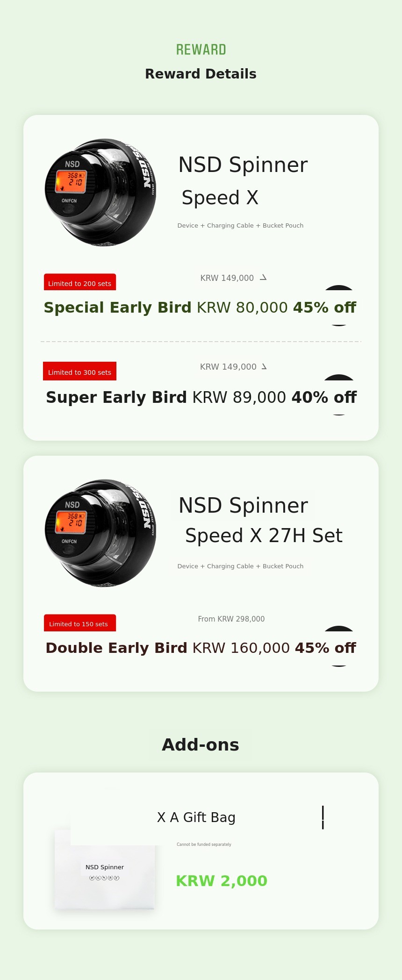The height and width of the screenshot is (980, 402).
Task: Click the 'From KRW 298,000' original price
Action: pos(231,619)
